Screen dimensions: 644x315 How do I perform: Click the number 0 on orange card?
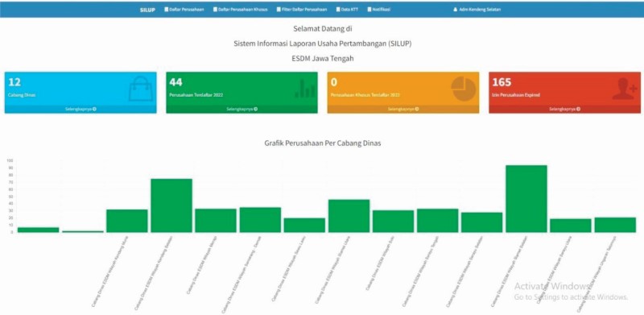334,82
